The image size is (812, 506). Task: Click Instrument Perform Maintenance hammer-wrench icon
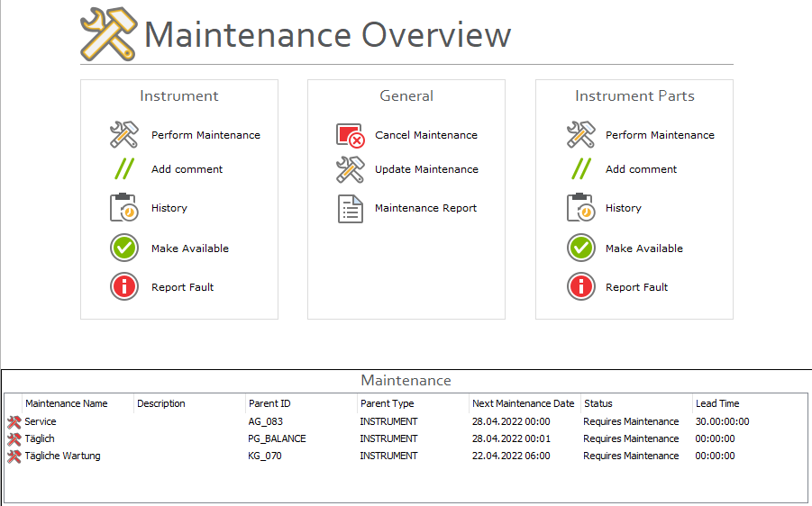click(124, 134)
